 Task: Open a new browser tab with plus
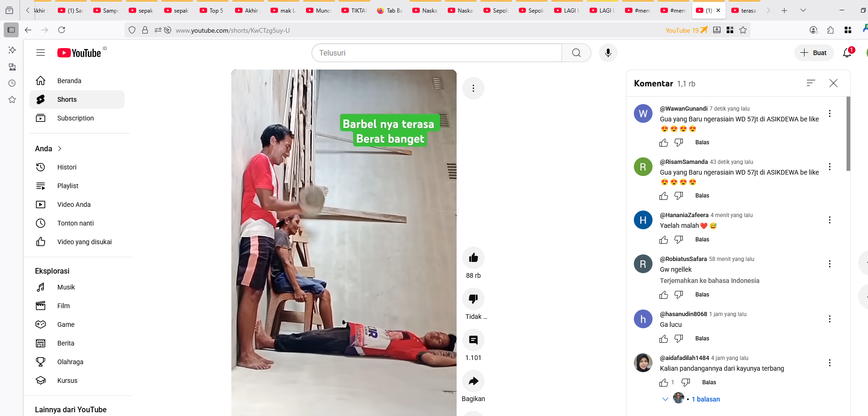click(x=785, y=10)
